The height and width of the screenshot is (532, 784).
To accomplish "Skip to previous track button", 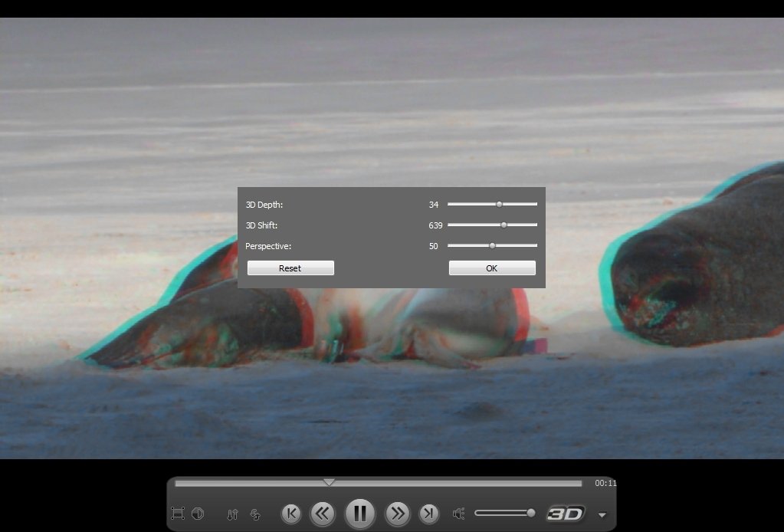I will click(x=291, y=514).
